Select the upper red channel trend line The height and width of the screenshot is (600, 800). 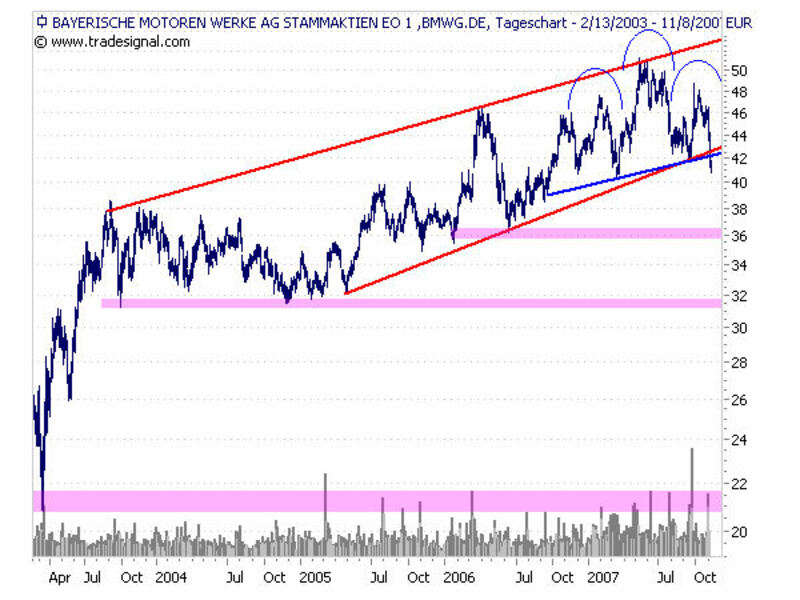click(x=400, y=130)
